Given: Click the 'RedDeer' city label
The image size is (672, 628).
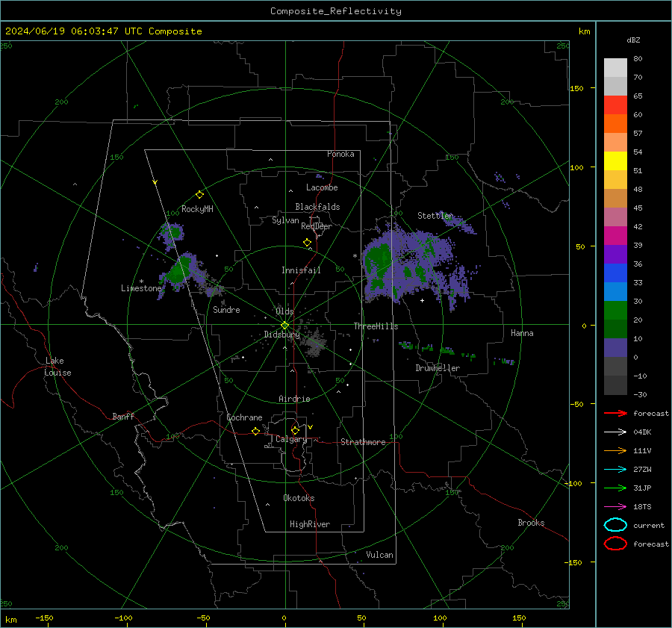Looking at the screenshot, I should tap(317, 226).
